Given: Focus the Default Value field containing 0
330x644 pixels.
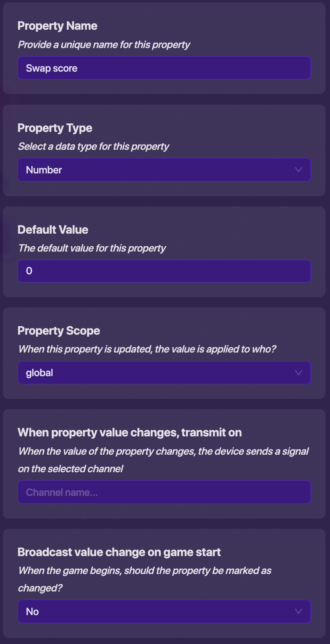Looking at the screenshot, I should tap(164, 271).
